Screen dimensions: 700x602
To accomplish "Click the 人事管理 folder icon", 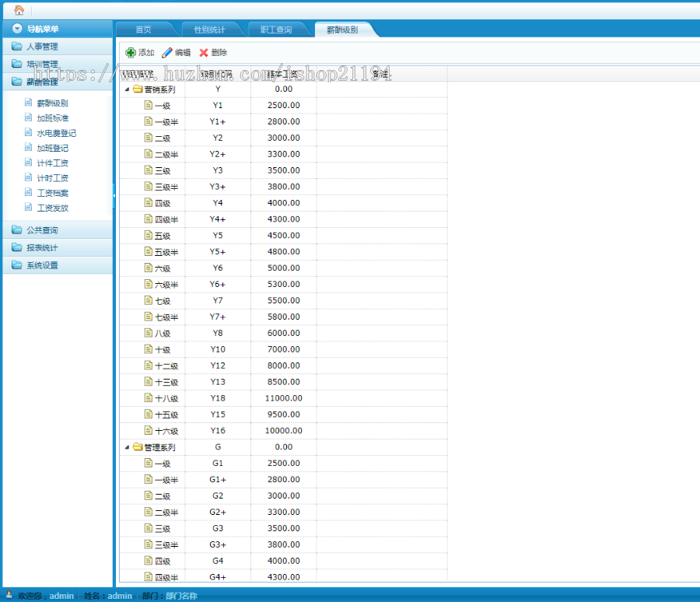I will point(17,46).
